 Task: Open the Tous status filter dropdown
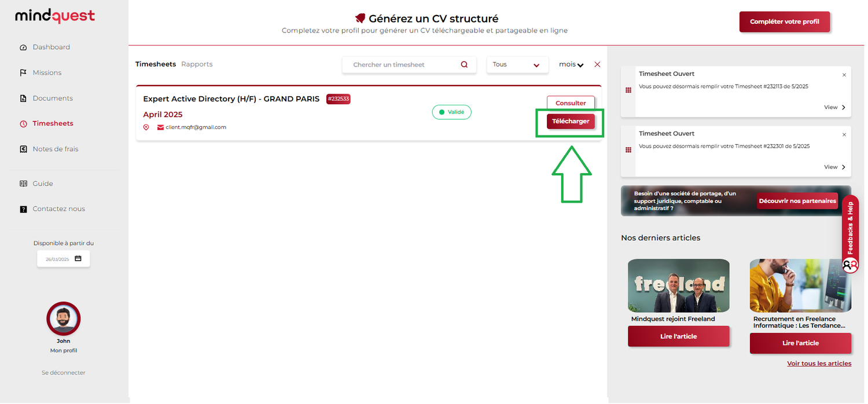pos(517,65)
